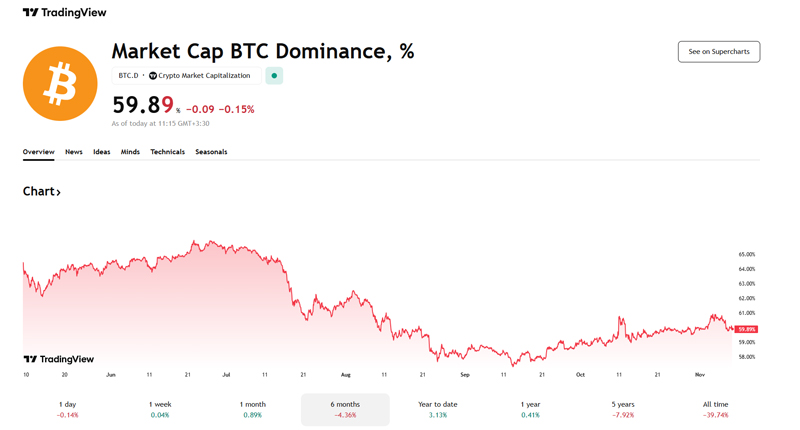Viewport: 800px width, 430px height.
Task: Click the red 59.89% price label on the chart axis
Action: (746, 329)
